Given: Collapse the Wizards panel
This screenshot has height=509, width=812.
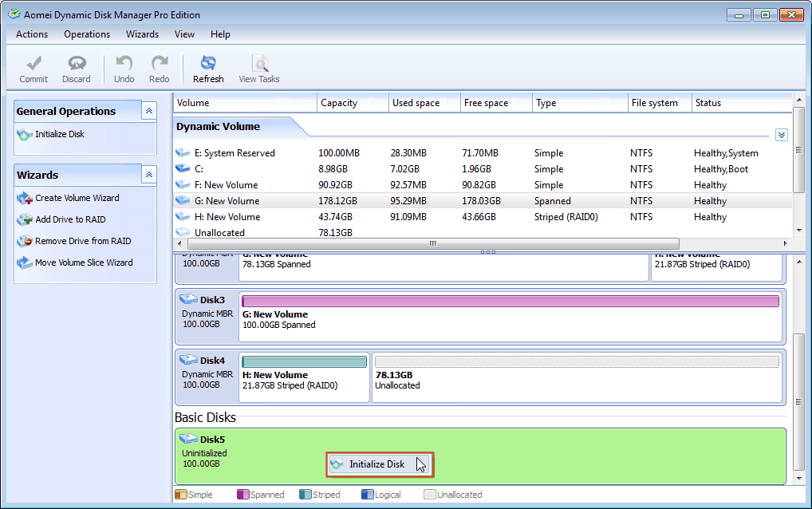Looking at the screenshot, I should coord(148,175).
